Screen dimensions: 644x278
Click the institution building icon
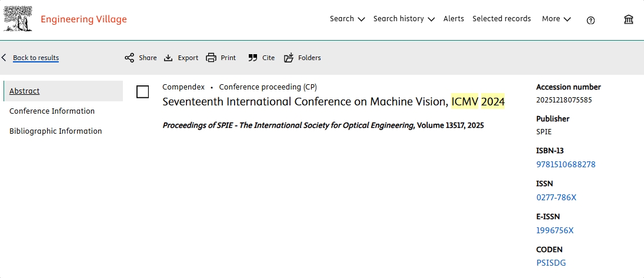coord(628,19)
